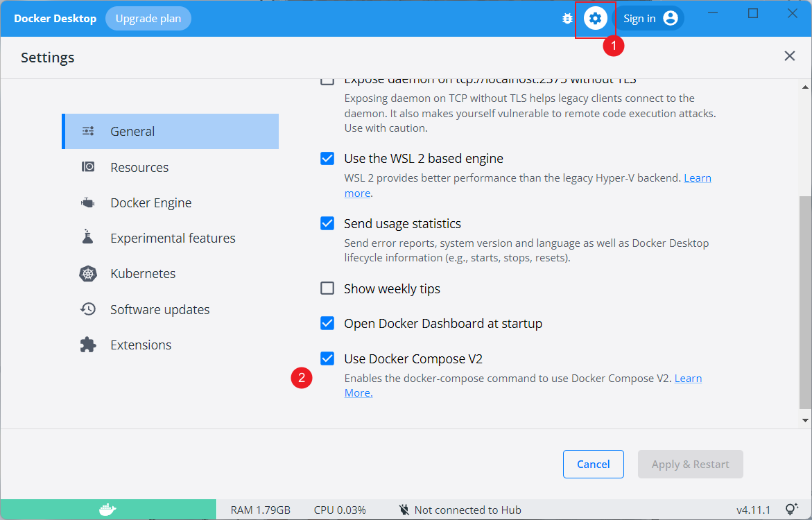This screenshot has width=812, height=520.
Task: Click the v4.11.1 version label
Action: 754,510
